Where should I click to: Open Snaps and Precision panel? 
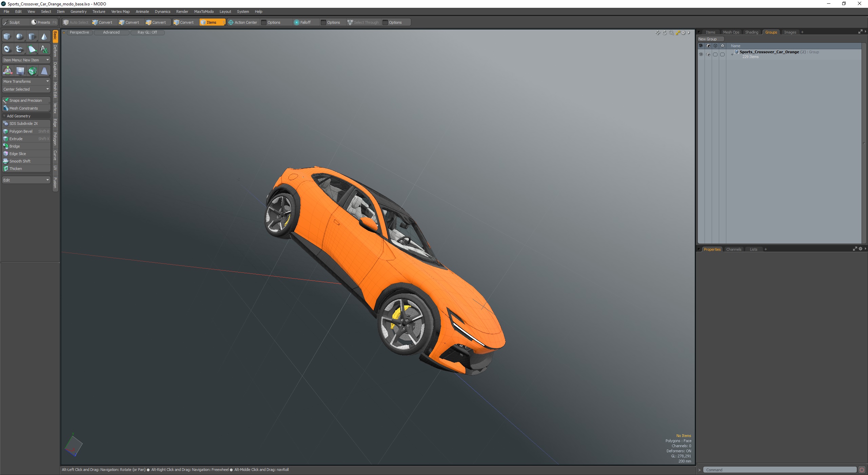pyautogui.click(x=26, y=100)
